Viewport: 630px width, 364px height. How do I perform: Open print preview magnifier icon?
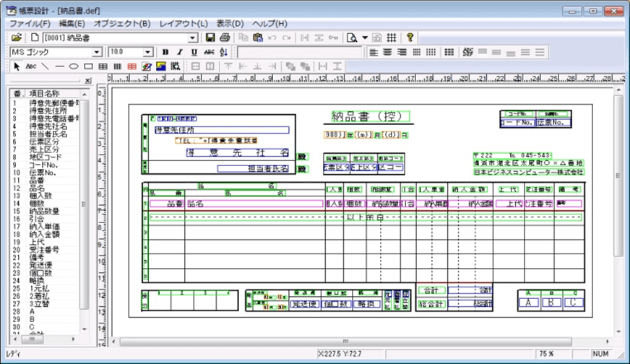(x=352, y=38)
